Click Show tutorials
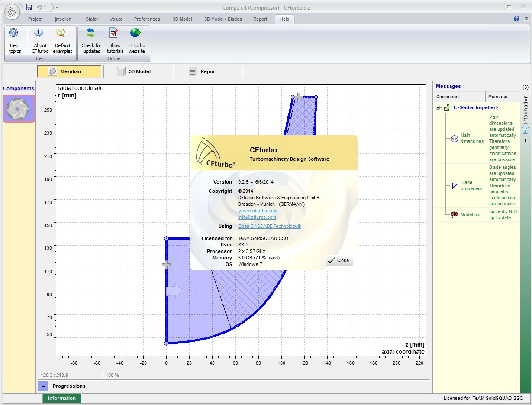 pos(115,41)
